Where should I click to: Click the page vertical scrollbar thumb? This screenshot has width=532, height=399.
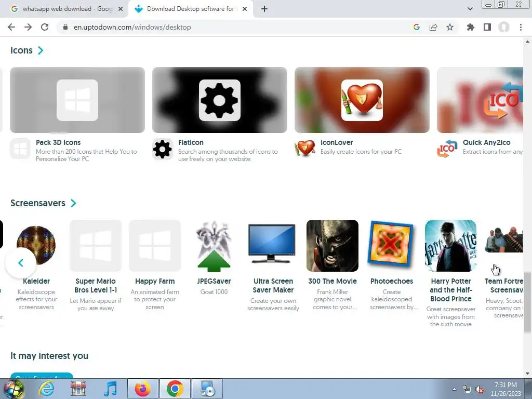click(x=527, y=303)
